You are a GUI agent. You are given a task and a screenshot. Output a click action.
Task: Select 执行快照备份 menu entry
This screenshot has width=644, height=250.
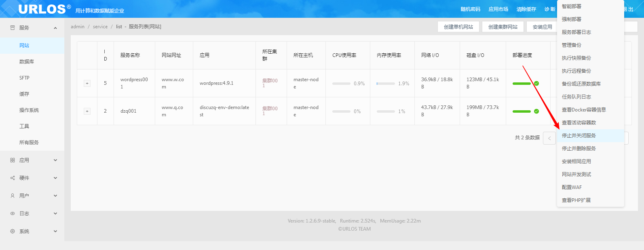coord(591,58)
